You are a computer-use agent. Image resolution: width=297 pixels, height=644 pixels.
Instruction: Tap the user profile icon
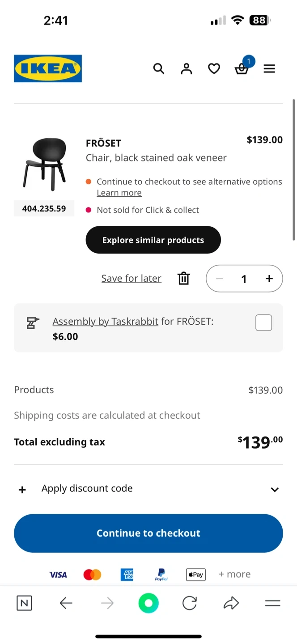click(186, 68)
